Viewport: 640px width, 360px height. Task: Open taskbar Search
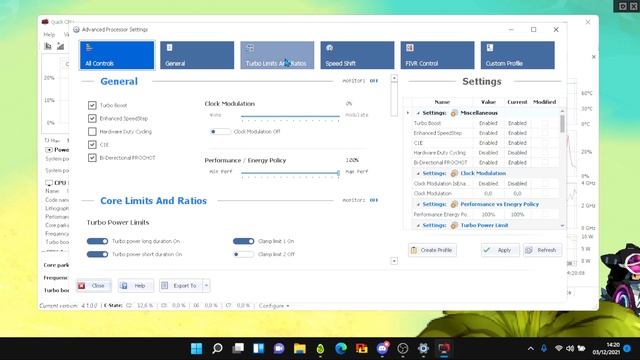[217, 348]
